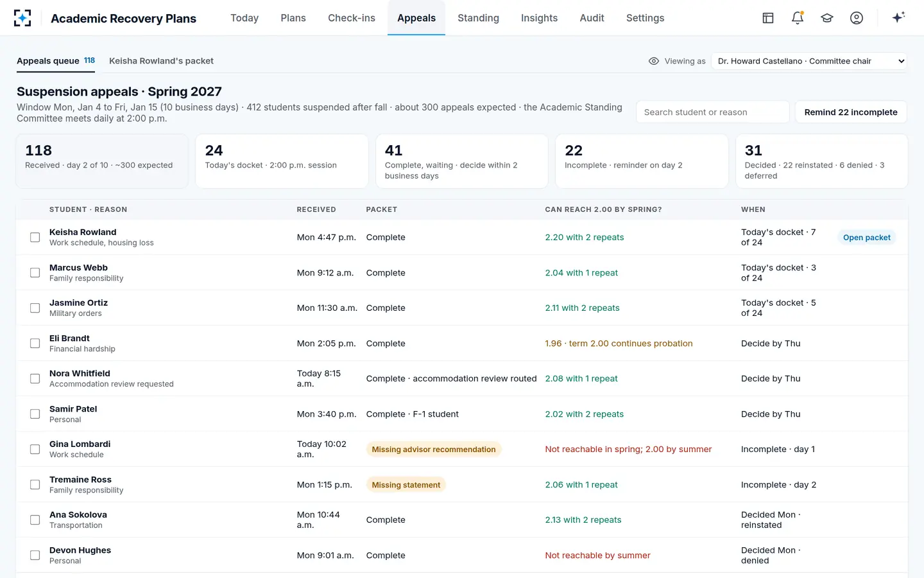Select the Eli Brandt checkbox

coord(35,344)
